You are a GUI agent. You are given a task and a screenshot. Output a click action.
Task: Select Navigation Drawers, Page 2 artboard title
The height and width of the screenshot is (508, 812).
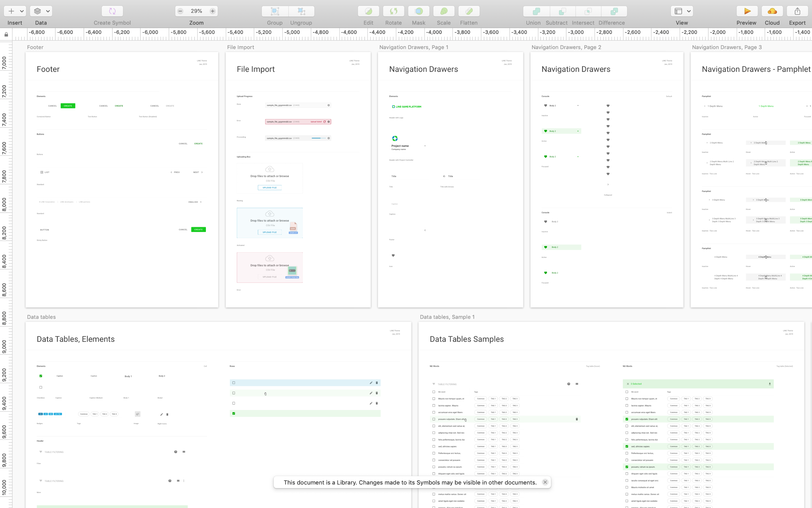566,47
